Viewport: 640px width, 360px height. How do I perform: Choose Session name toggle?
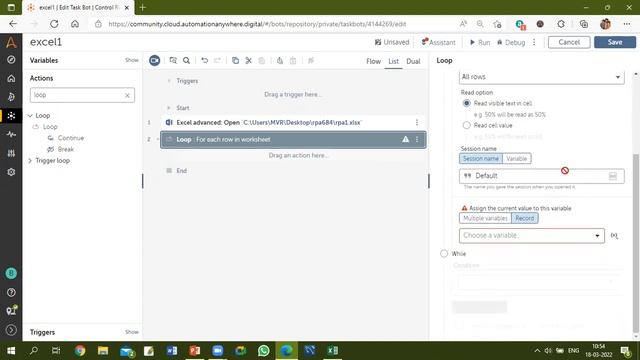(481, 158)
